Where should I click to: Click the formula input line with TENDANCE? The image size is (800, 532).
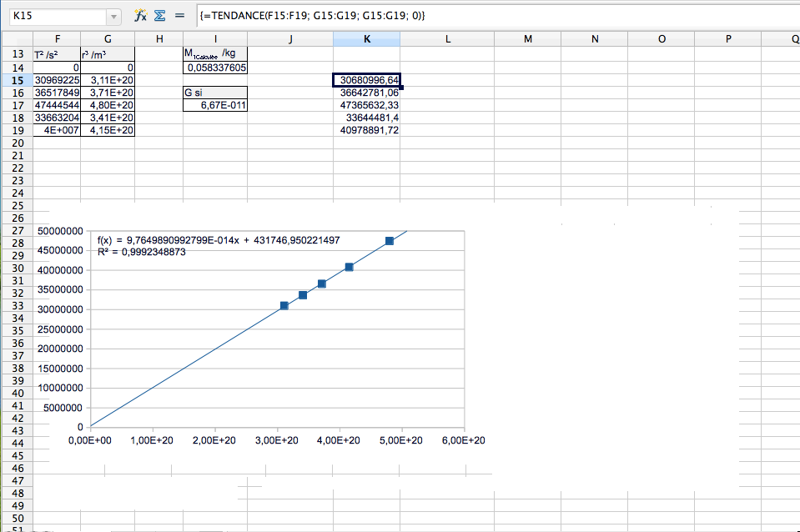(x=492, y=16)
